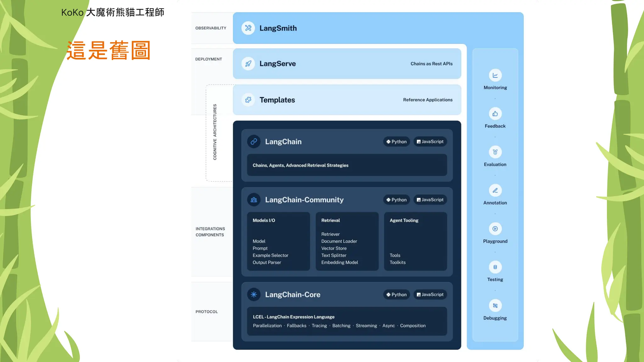The width and height of the screenshot is (644, 362).
Task: Click the Templates puzzle piece icon
Action: coord(248,100)
